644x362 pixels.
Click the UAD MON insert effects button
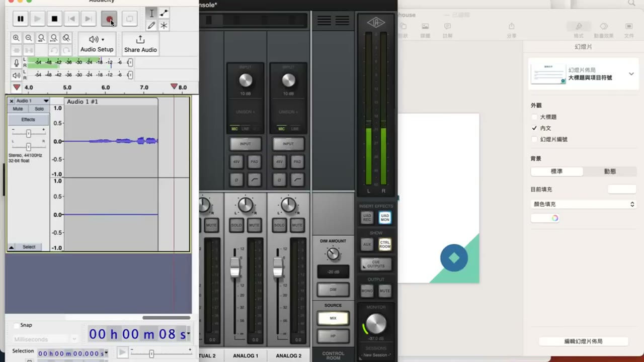(x=385, y=218)
